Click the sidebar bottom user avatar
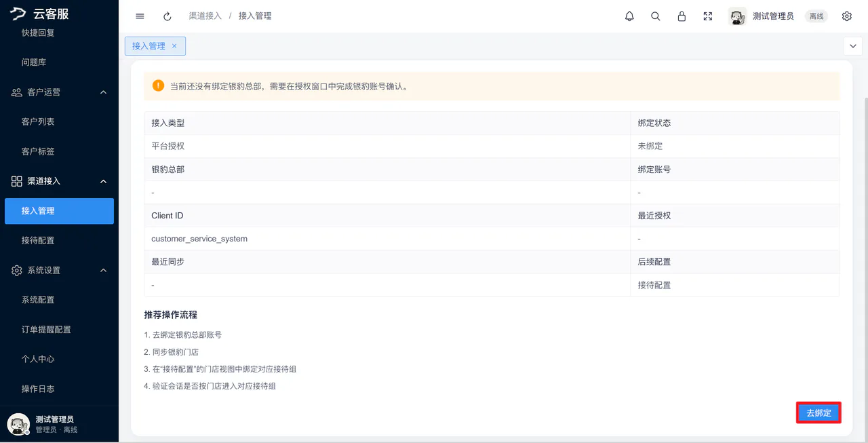 click(x=18, y=425)
